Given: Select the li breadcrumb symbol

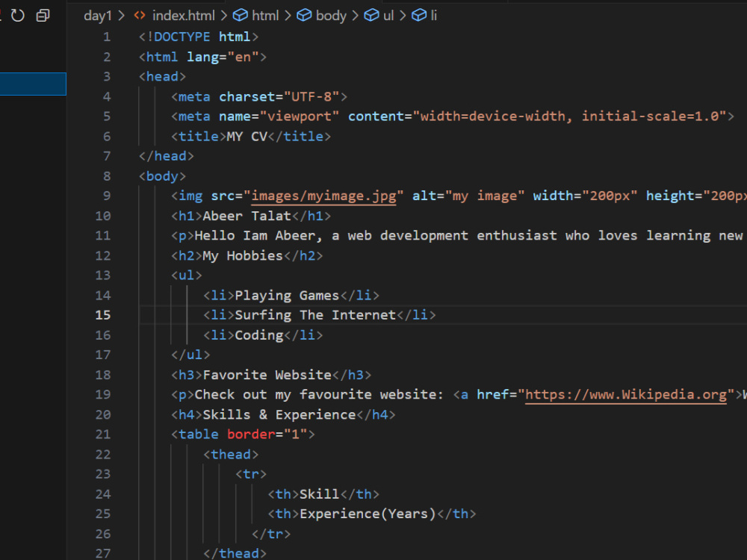Looking at the screenshot, I should click(x=433, y=16).
